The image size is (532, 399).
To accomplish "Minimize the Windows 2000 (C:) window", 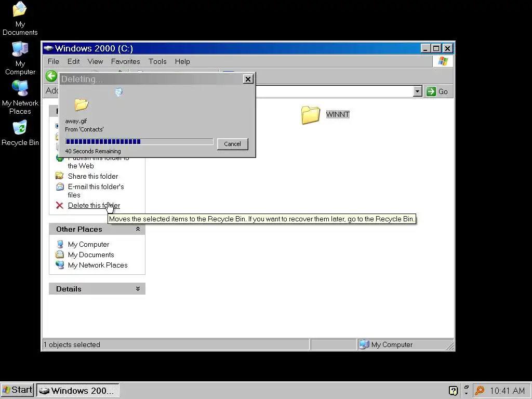I will point(425,48).
